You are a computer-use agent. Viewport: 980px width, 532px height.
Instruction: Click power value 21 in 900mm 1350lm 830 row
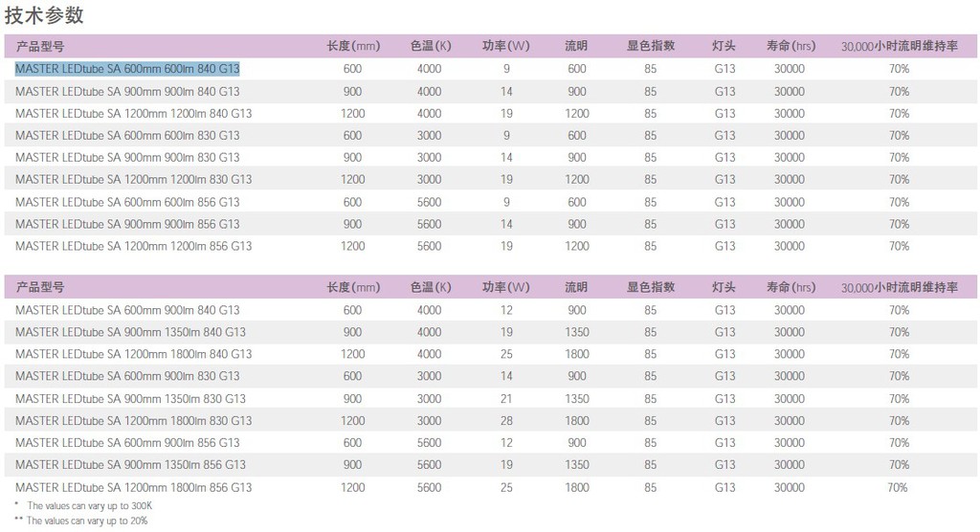coord(506,399)
